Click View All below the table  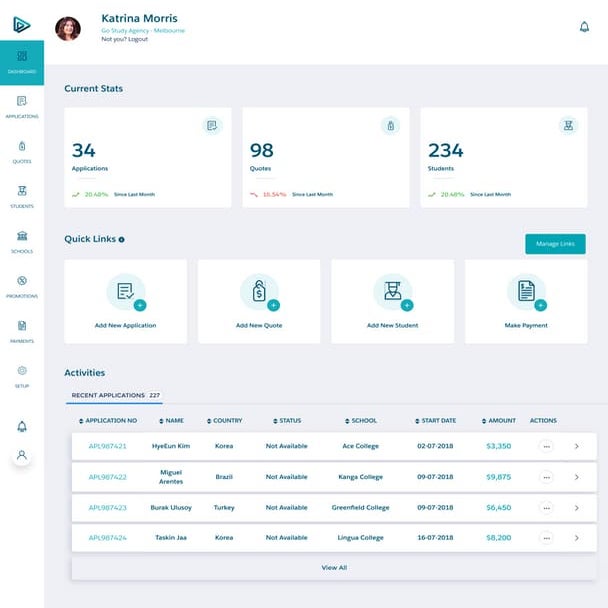[x=334, y=568]
